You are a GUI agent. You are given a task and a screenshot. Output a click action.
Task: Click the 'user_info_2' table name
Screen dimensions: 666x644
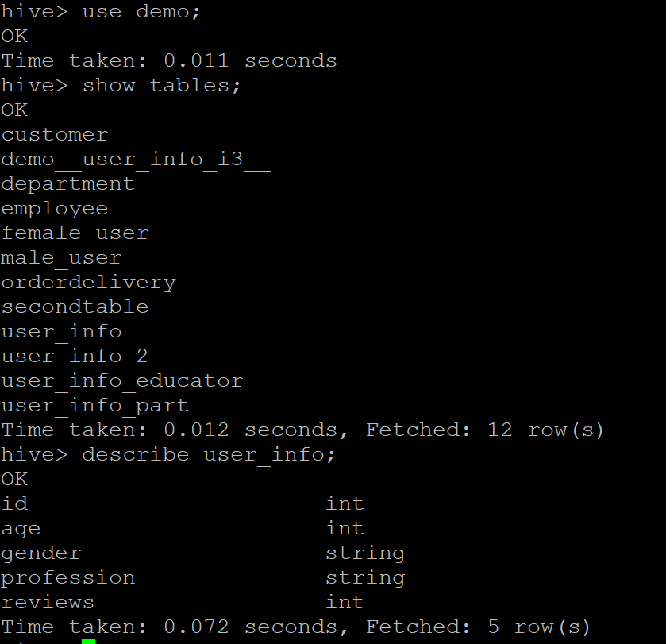coord(75,357)
